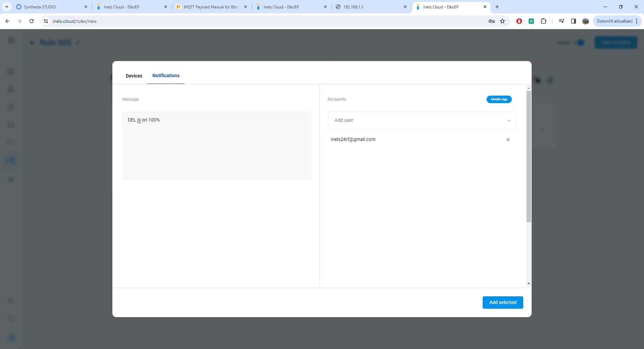Open the browser extensions puzzle icon
Image resolution: width=644 pixels, height=349 pixels.
543,21
